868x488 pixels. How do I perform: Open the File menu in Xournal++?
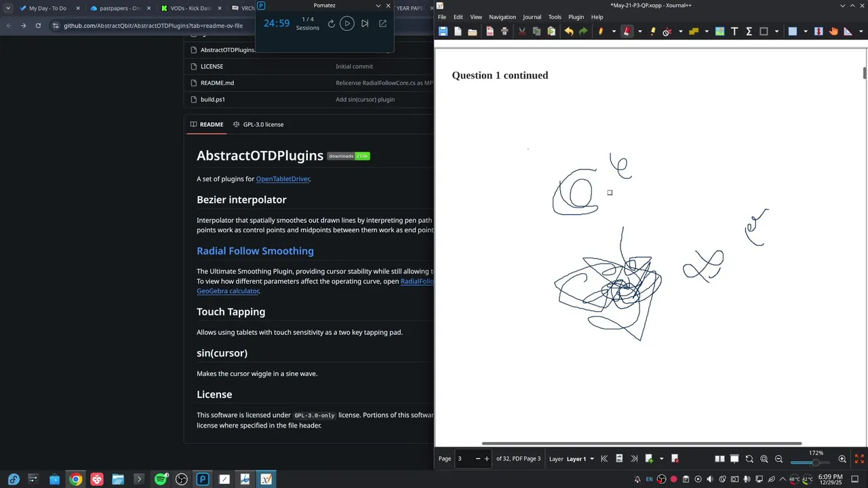[x=441, y=17]
